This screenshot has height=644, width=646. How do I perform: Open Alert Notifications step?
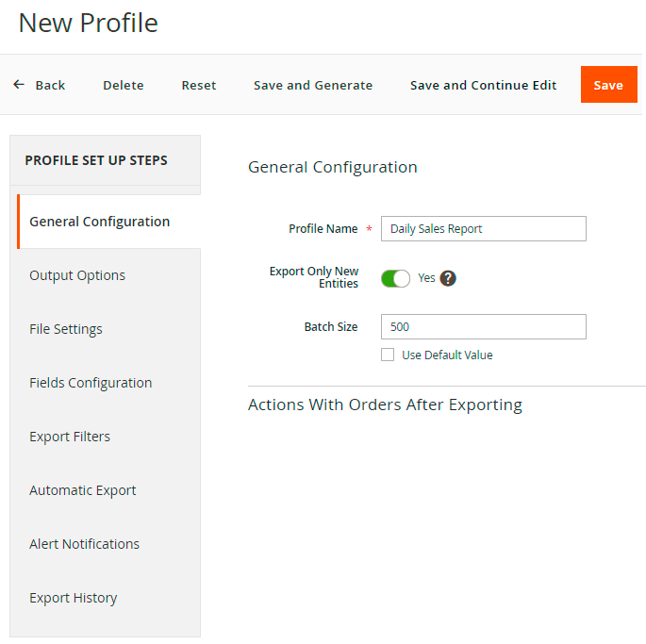coord(84,544)
